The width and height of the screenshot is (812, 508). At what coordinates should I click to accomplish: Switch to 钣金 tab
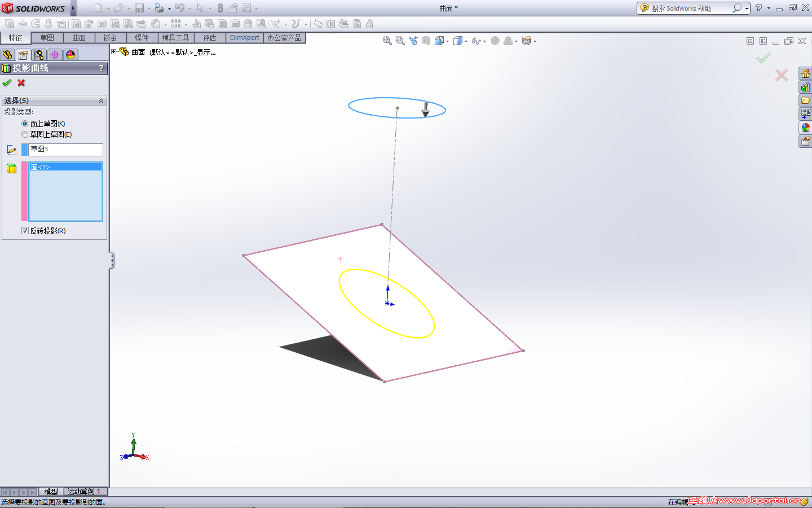click(111, 38)
